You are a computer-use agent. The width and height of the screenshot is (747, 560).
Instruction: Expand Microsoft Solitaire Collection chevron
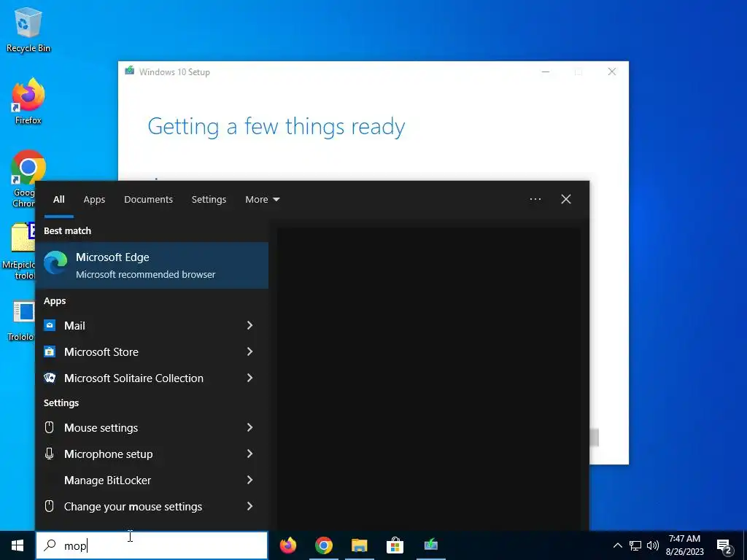249,378
